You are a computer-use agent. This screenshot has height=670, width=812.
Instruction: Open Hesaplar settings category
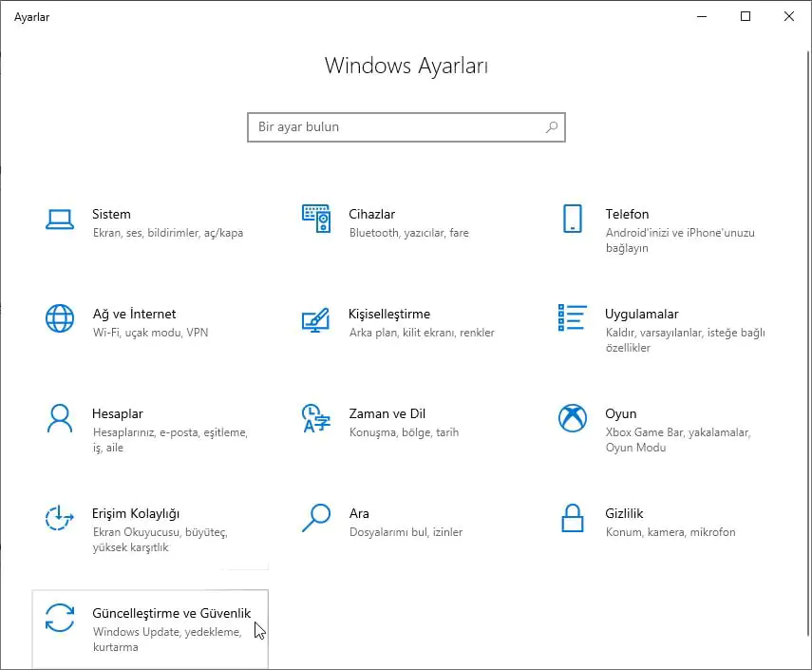coord(118,413)
